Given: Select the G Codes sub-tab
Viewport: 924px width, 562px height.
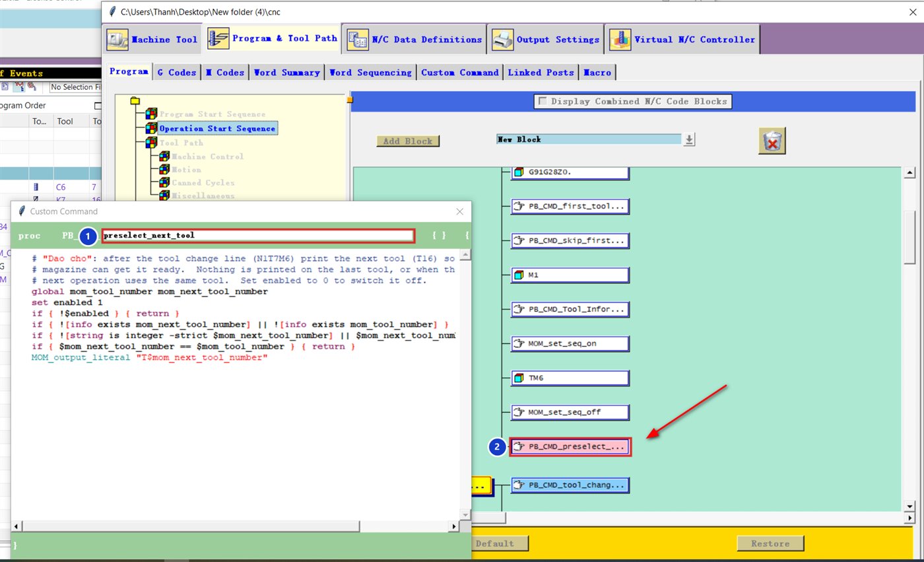Looking at the screenshot, I should [176, 73].
